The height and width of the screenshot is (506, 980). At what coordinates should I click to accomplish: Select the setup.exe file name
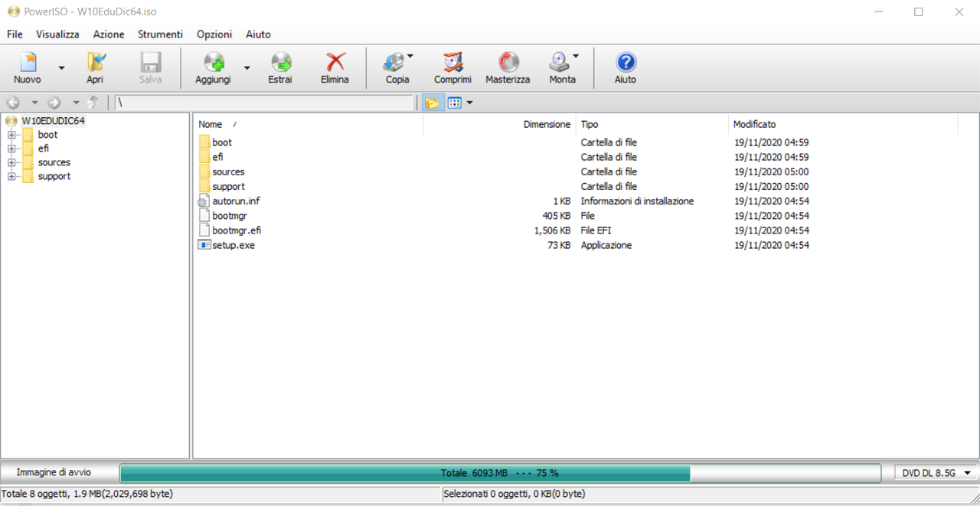tap(234, 245)
